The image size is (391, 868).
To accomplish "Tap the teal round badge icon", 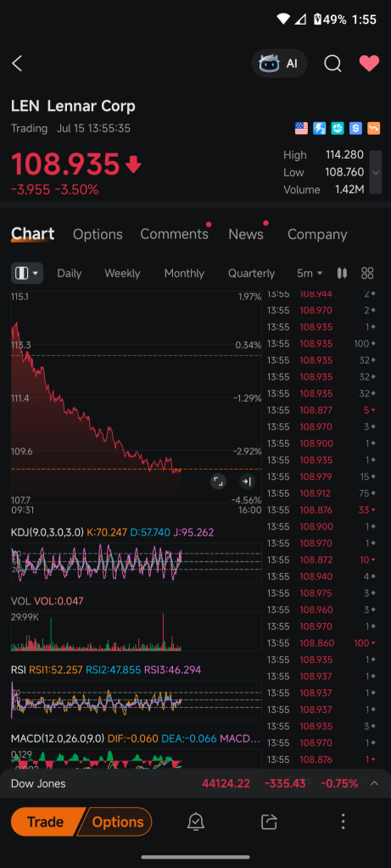I will 338,129.
